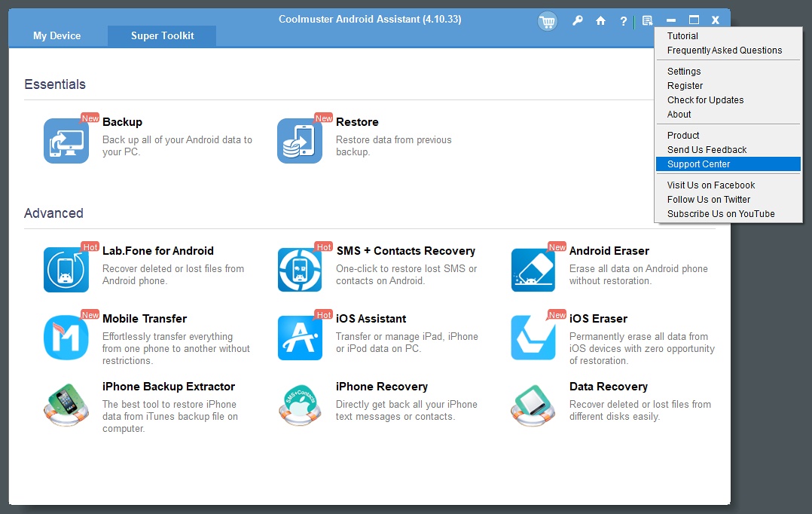Choose Register in the menu
Image resolution: width=812 pixels, height=514 pixels.
point(728,86)
